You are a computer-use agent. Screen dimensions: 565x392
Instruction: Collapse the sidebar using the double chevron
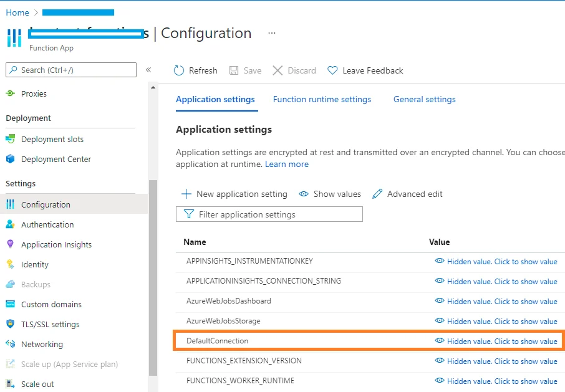tap(148, 70)
